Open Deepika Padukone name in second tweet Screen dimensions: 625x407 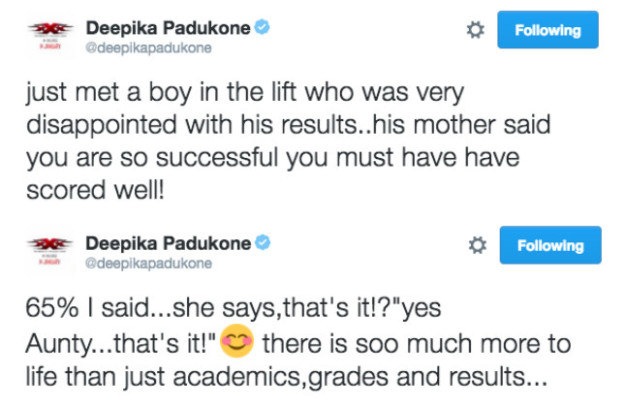click(x=168, y=243)
